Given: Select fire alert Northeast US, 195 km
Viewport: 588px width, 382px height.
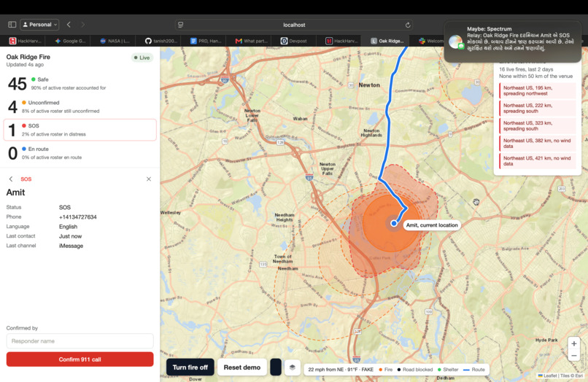Looking at the screenshot, I should [x=538, y=90].
